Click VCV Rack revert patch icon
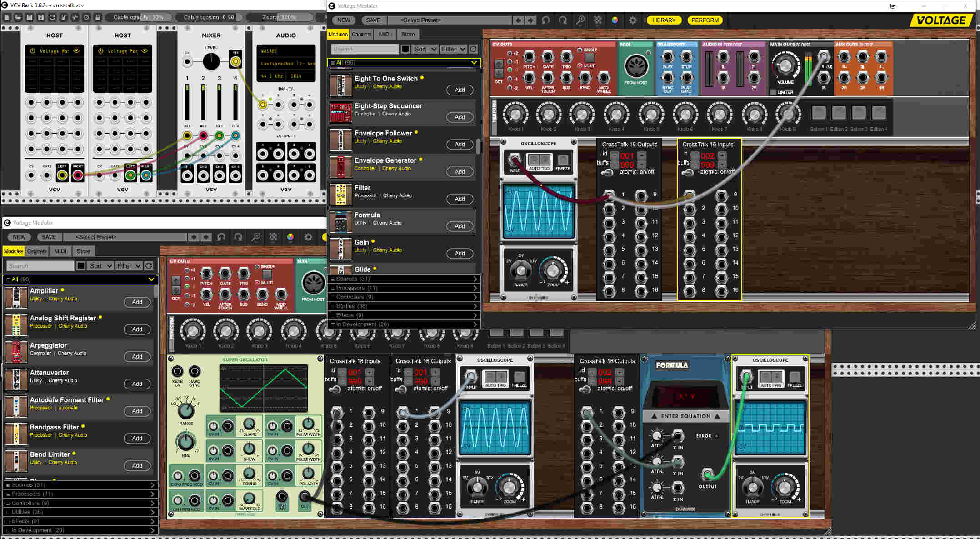The width and height of the screenshot is (980, 539). pos(52,17)
